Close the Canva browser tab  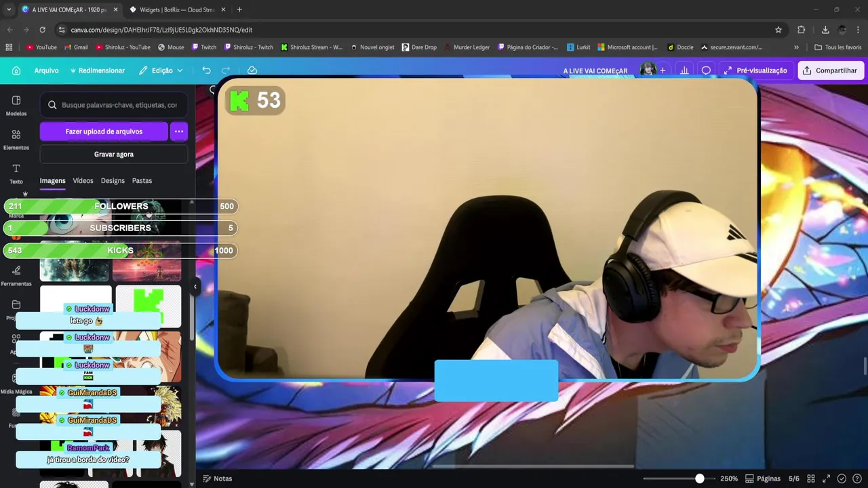tap(115, 9)
